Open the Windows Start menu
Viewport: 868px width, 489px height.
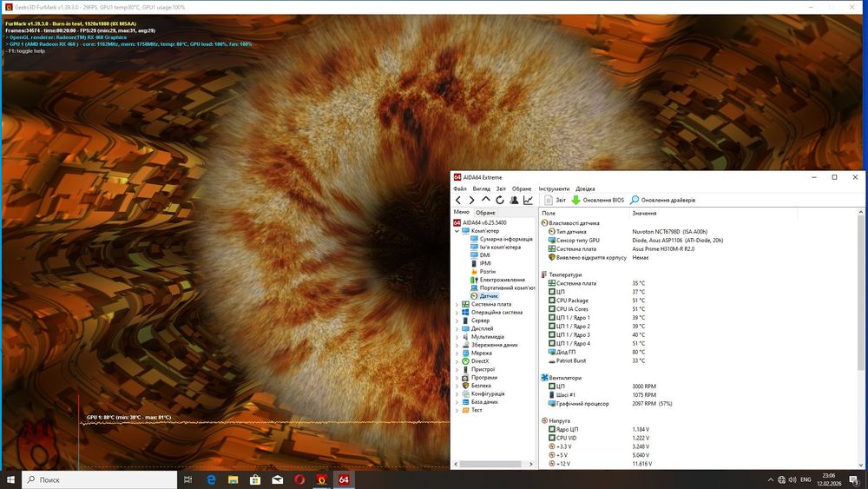tap(10, 479)
